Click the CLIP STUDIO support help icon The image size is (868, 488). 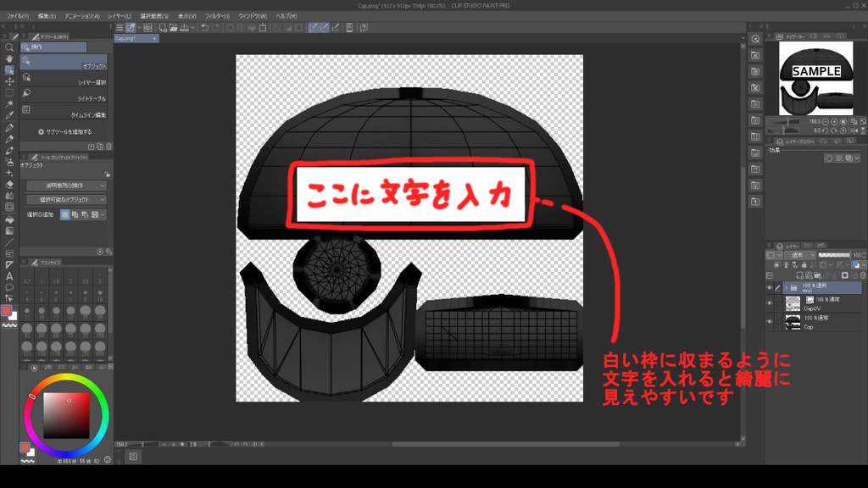(x=364, y=27)
